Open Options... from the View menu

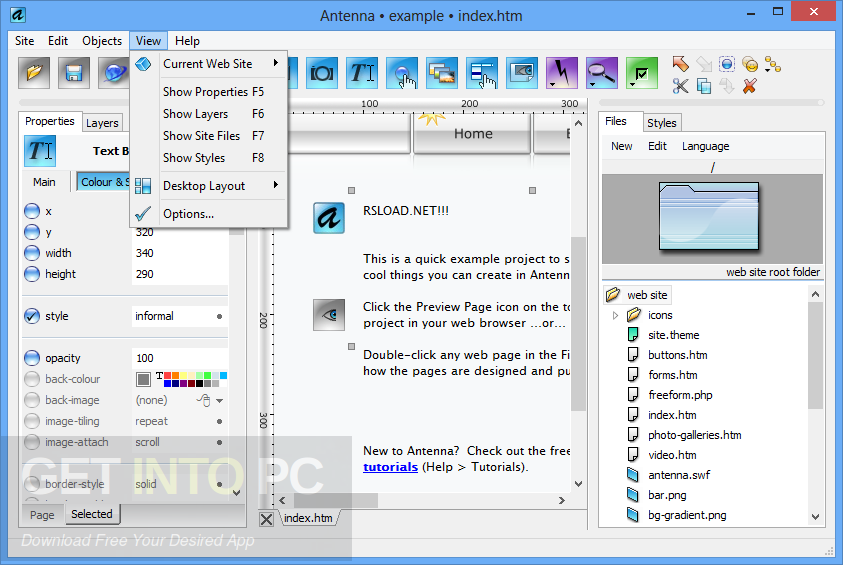[x=209, y=214]
